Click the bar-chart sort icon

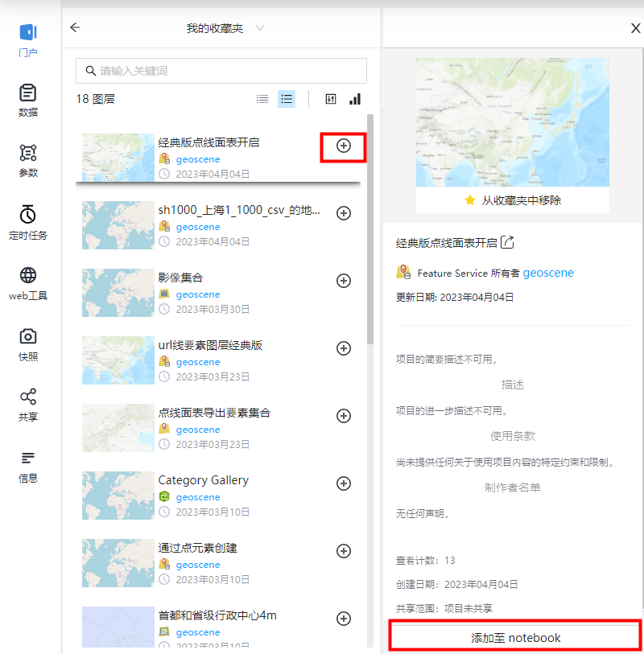point(355,98)
